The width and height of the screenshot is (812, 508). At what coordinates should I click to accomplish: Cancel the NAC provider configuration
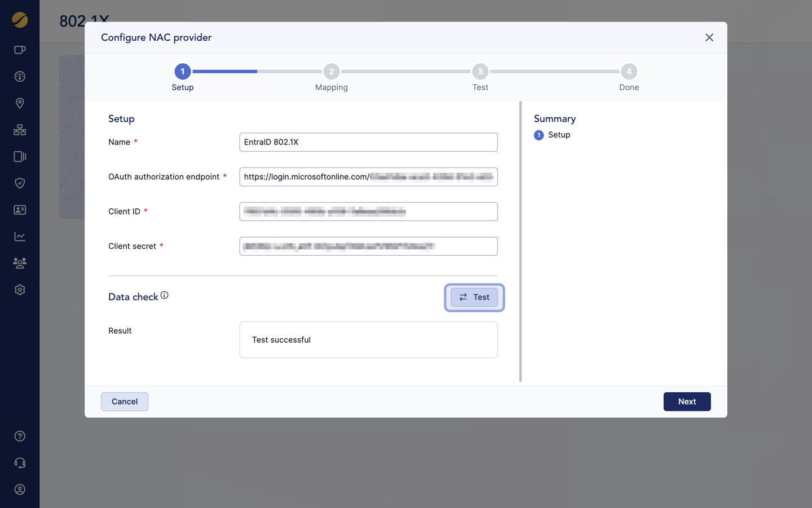coord(125,401)
